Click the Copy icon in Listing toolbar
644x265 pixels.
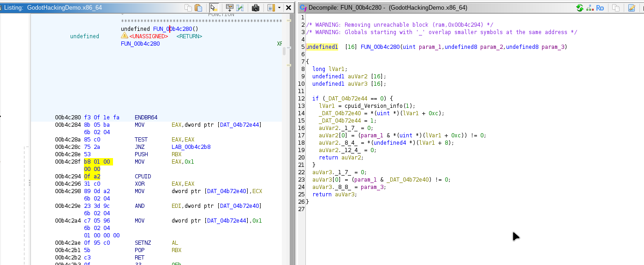(x=188, y=8)
